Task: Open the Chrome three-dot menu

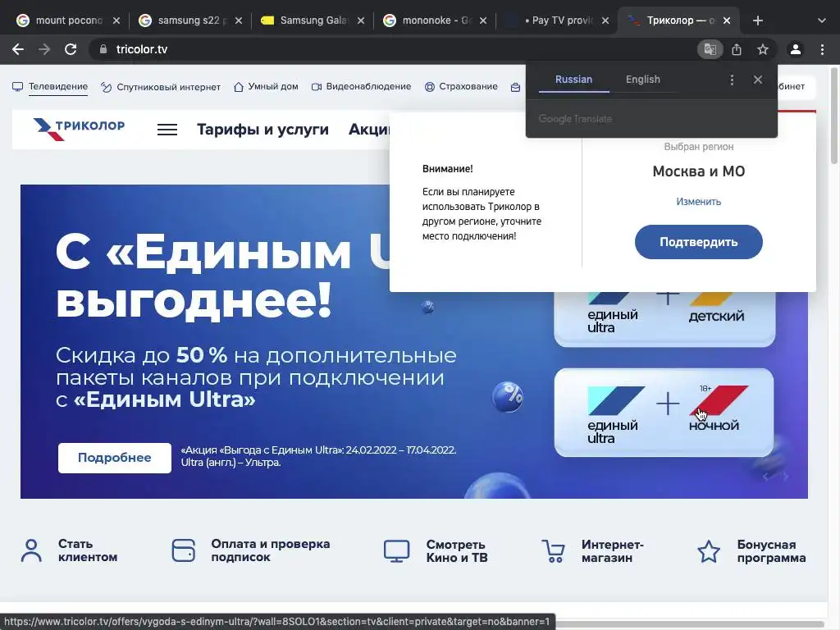Action: tap(822, 49)
